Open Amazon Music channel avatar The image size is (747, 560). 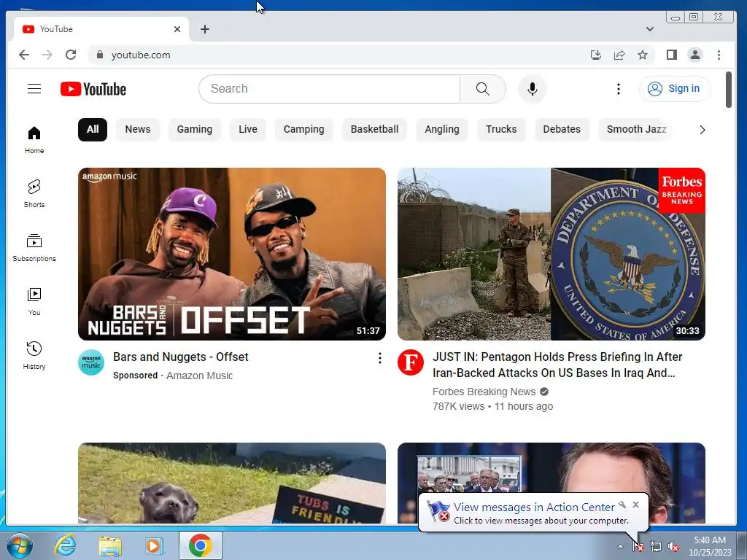point(91,362)
